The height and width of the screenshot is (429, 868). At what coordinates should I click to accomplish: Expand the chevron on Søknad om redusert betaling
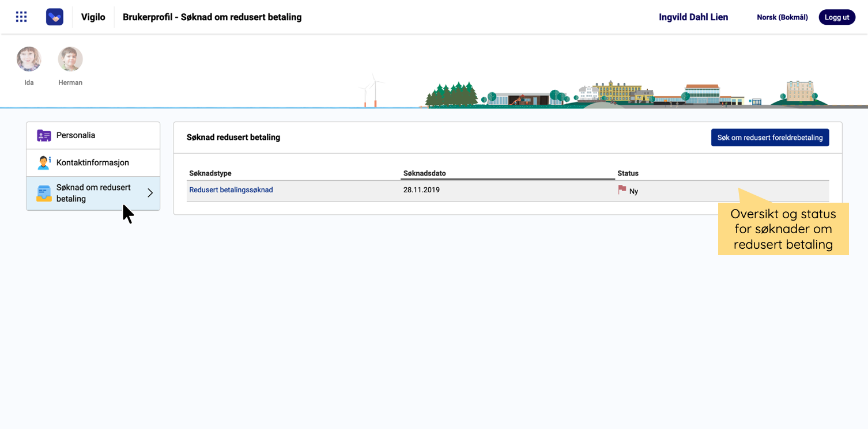[x=150, y=193]
